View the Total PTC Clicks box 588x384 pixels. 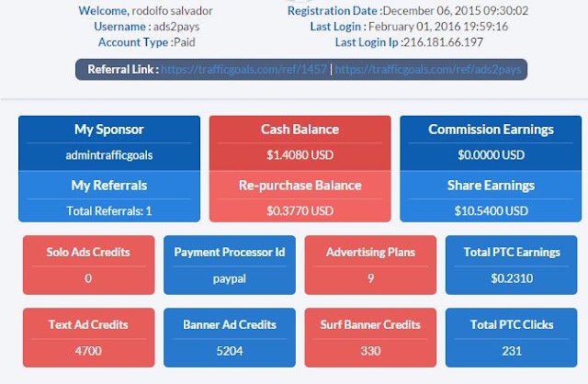512,337
